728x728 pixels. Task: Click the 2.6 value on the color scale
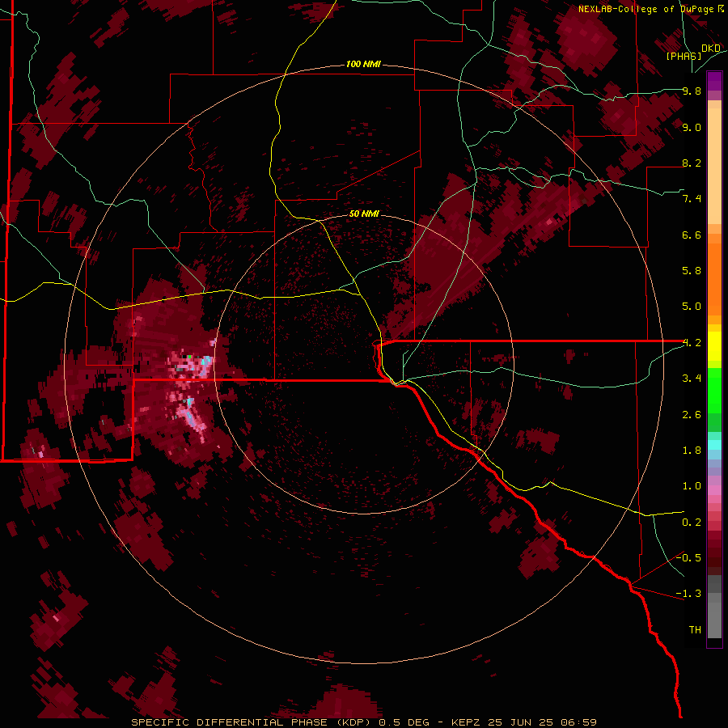point(692,414)
